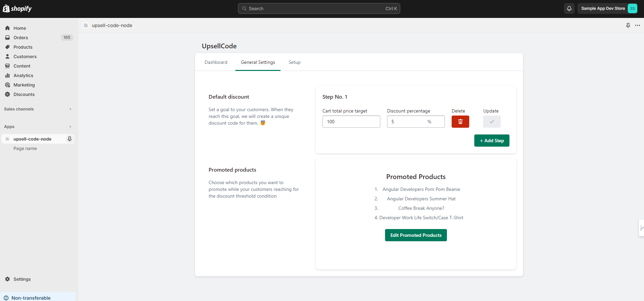Open Orders in the sidebar

click(21, 37)
